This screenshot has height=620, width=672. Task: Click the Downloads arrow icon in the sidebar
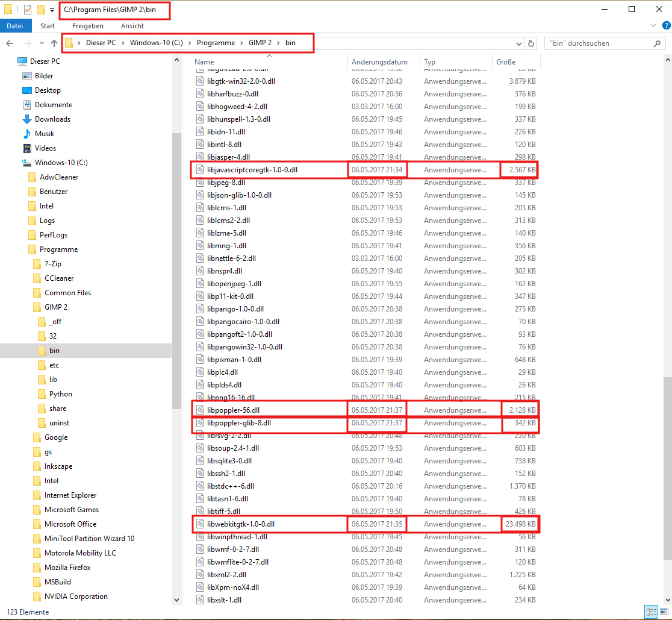[27, 119]
